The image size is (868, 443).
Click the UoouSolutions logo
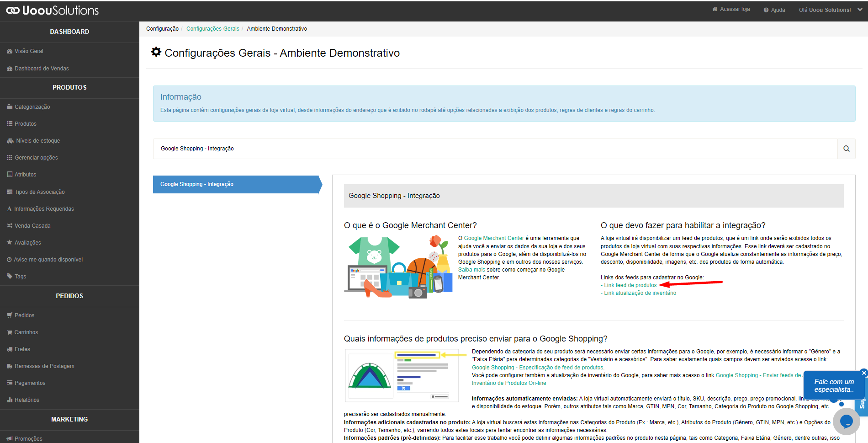click(x=53, y=10)
